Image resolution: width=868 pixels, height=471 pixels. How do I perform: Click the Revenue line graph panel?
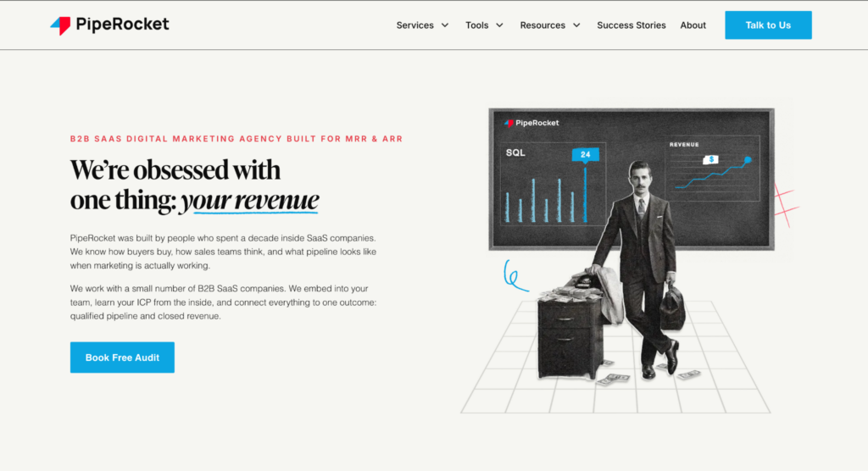click(713, 169)
